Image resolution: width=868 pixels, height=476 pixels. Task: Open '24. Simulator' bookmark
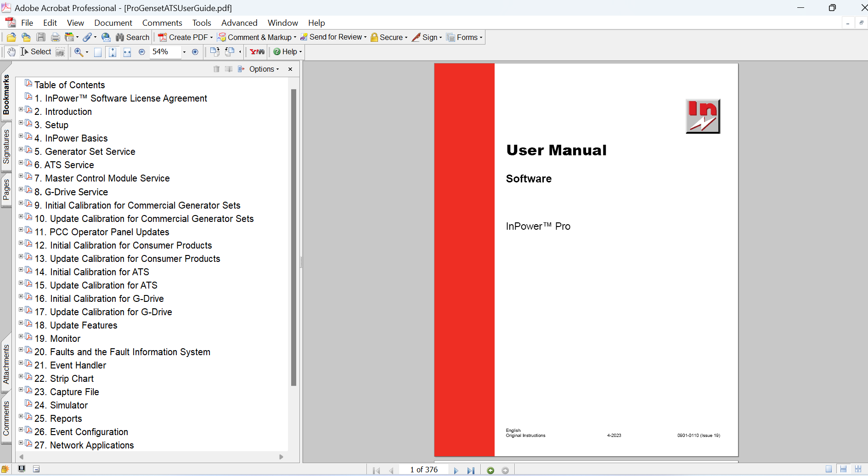pyautogui.click(x=61, y=405)
